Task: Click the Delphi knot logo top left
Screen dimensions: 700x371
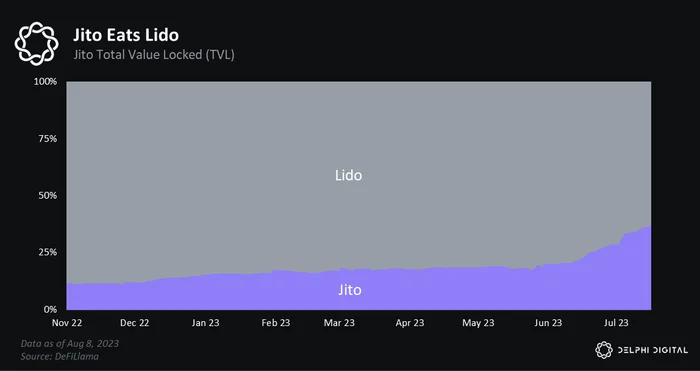Action: pyautogui.click(x=36, y=44)
